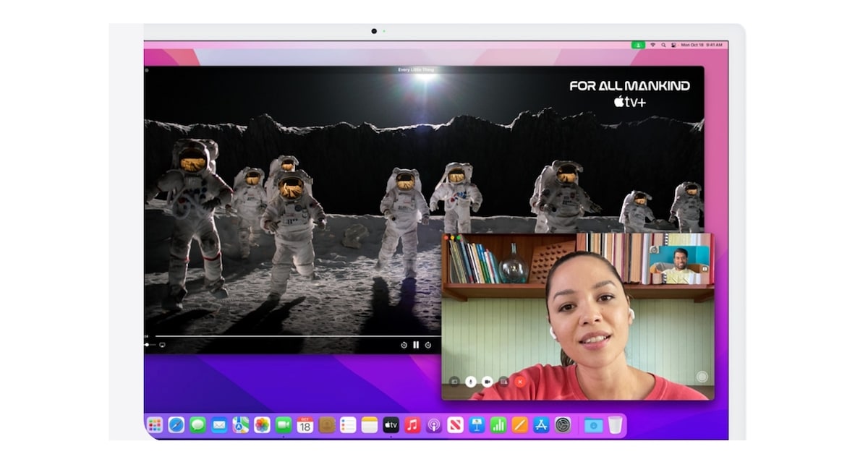The image size is (868, 454).
Task: Open Maps from the Dock
Action: (241, 425)
